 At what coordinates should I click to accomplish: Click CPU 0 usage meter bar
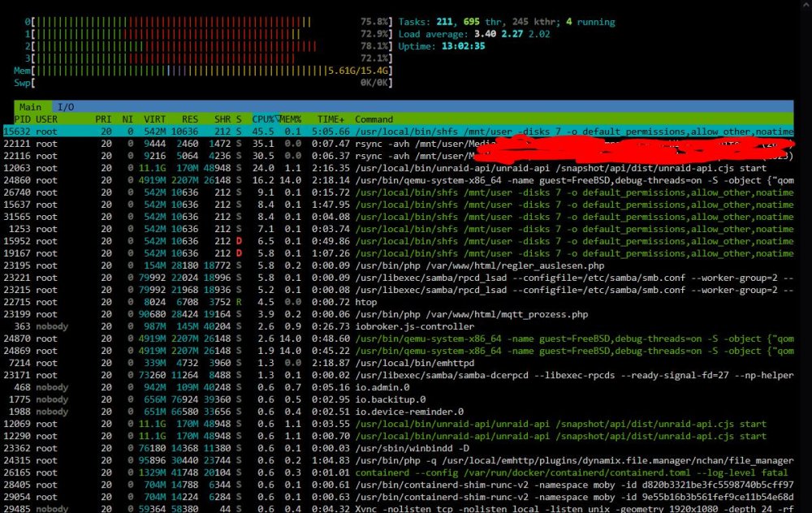coord(209,22)
